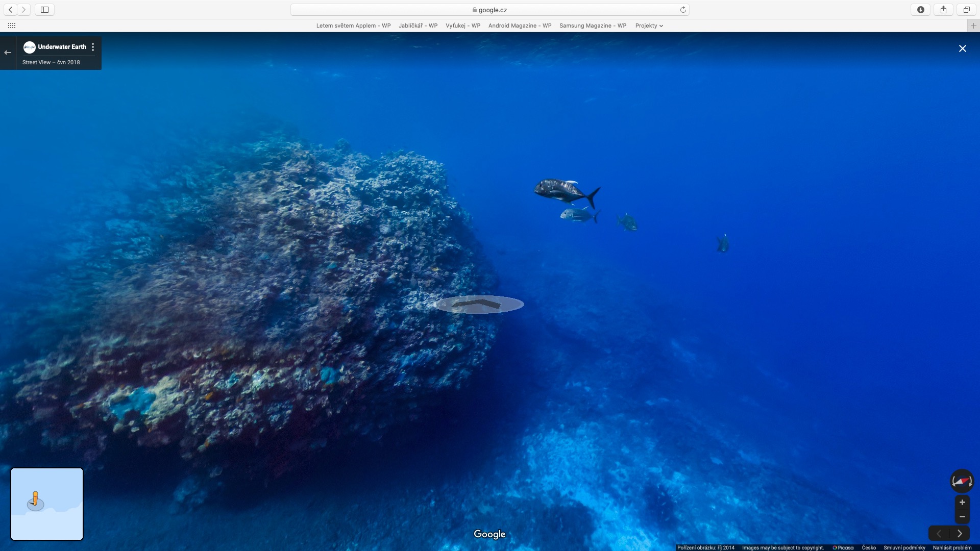Zoom in with the plus button
Viewport: 980px width, 551px height.
[x=962, y=503]
